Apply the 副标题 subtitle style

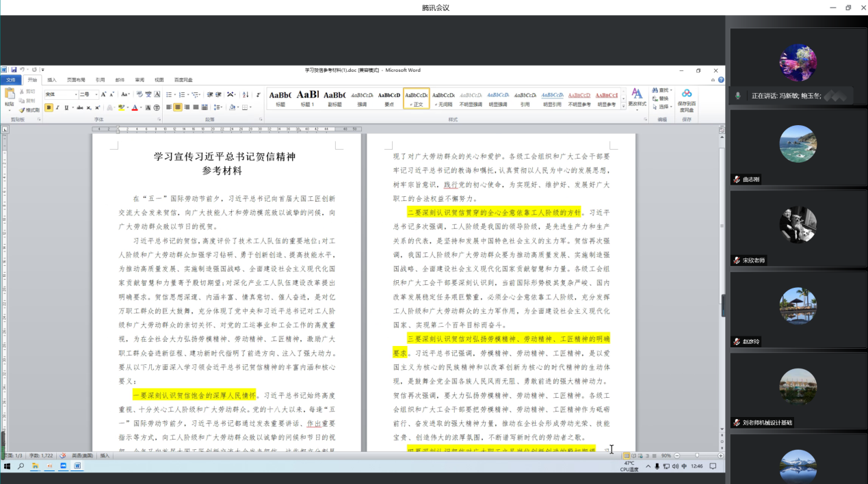coord(334,98)
